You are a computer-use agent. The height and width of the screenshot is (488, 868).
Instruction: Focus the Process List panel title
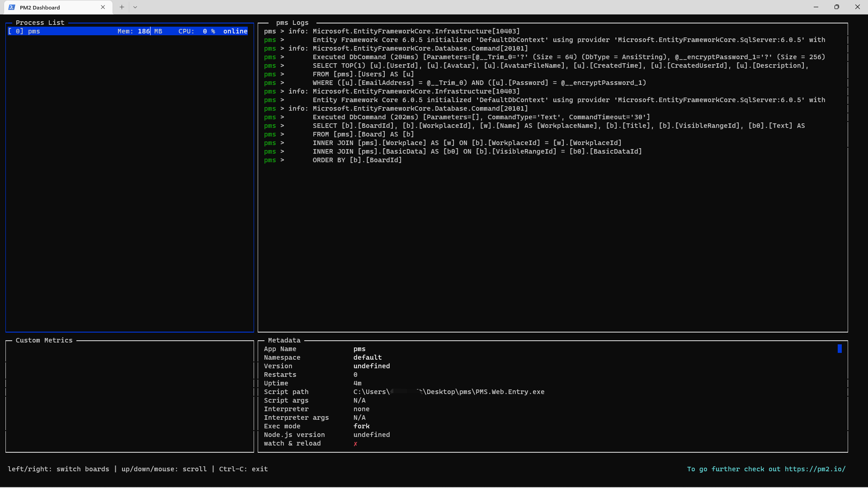tap(40, 23)
